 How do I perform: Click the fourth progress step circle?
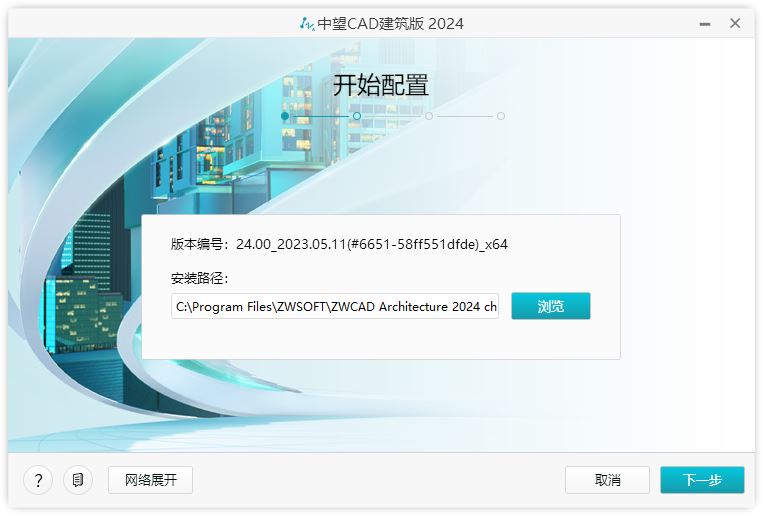coord(501,116)
